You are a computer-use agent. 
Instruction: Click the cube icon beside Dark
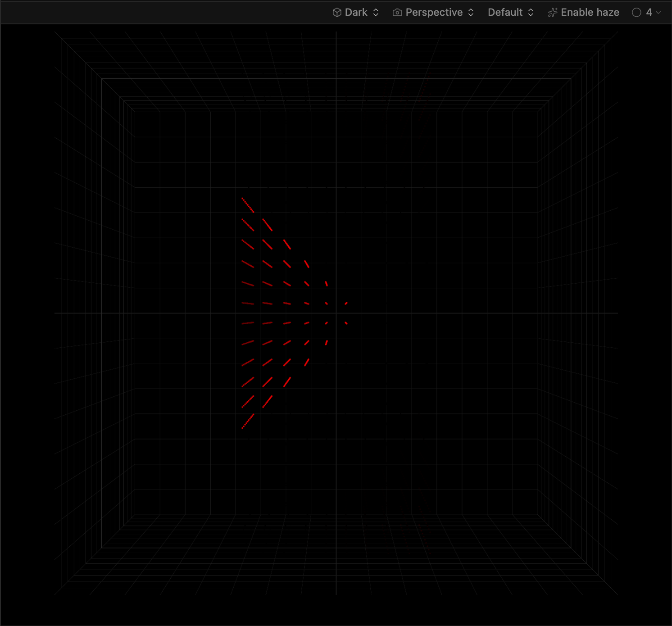337,13
